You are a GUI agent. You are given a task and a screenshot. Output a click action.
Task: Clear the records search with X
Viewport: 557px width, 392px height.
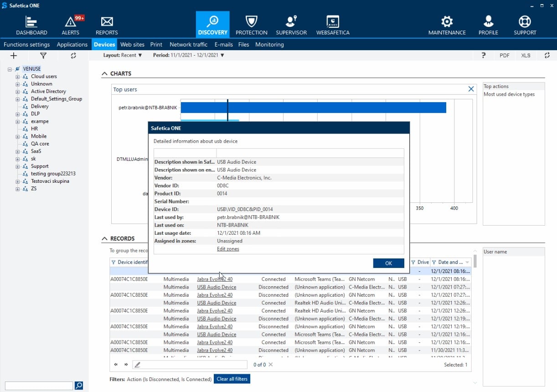[x=271, y=365]
